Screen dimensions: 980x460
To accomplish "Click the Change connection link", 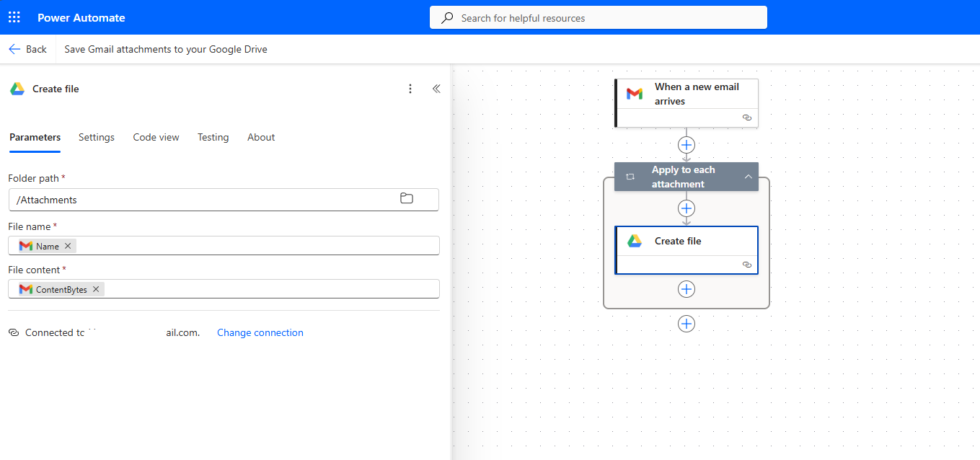I will point(260,332).
